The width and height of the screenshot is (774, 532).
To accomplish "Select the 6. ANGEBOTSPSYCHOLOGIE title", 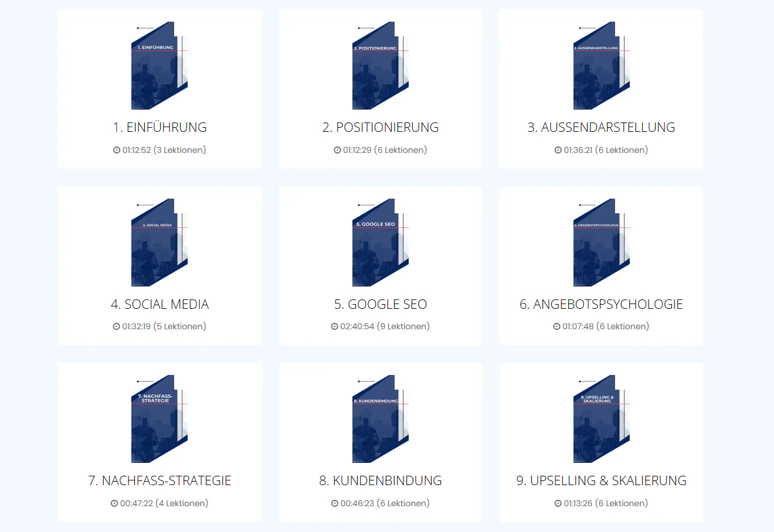I will (601, 304).
